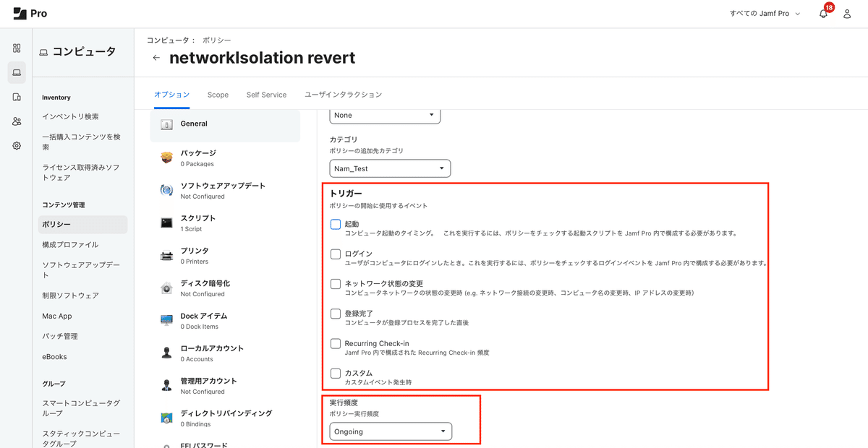Click the コンテンツ管理 sidebar section header
The width and height of the screenshot is (868, 448).
pyautogui.click(x=64, y=205)
